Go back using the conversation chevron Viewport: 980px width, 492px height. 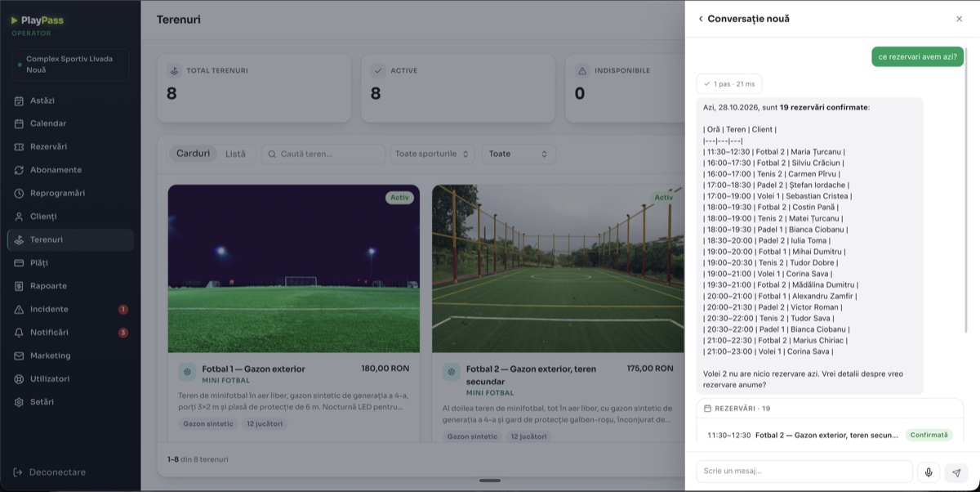[x=700, y=19]
